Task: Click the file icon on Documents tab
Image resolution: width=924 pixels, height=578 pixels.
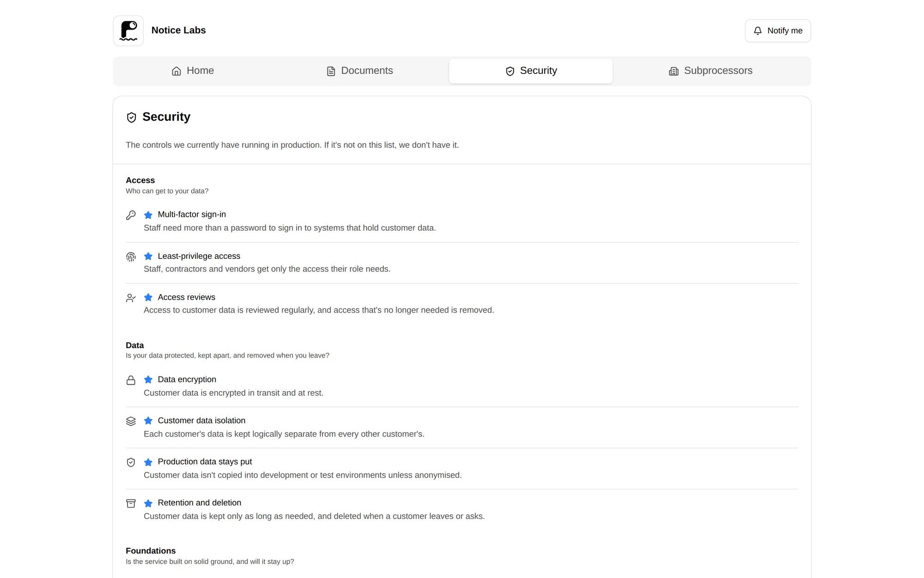Action: [331, 71]
